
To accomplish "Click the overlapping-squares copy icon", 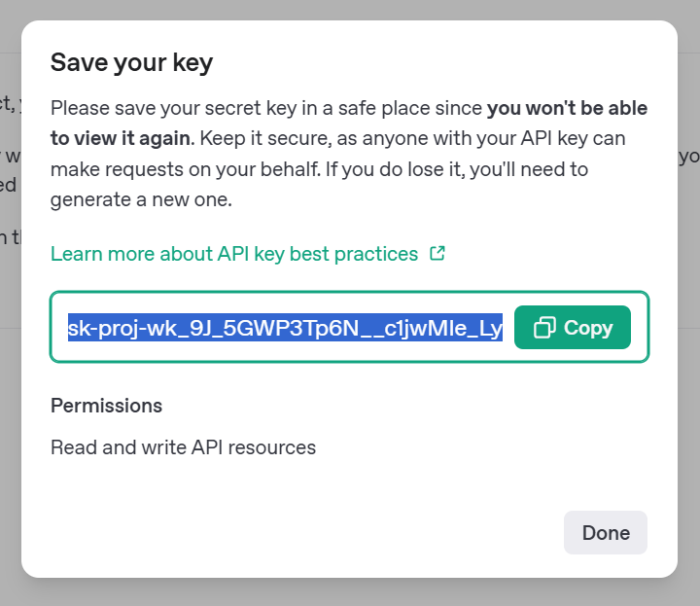I will pyautogui.click(x=544, y=328).
